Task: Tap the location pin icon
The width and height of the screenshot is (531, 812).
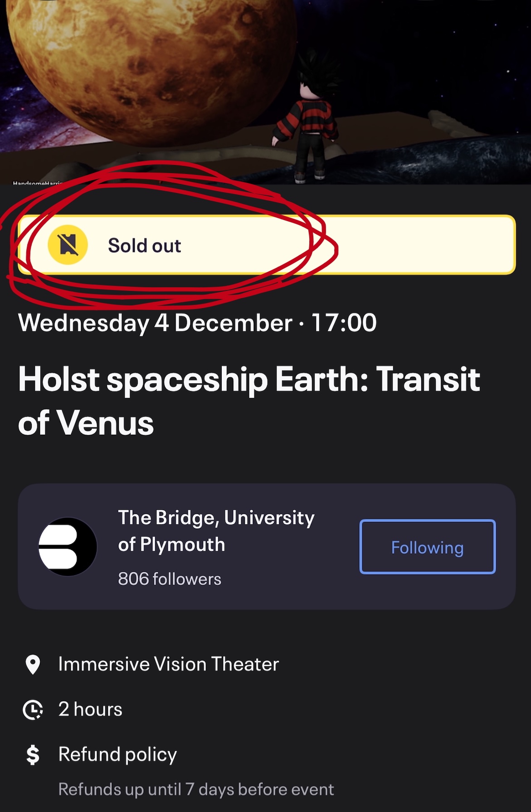Action: [x=33, y=665]
